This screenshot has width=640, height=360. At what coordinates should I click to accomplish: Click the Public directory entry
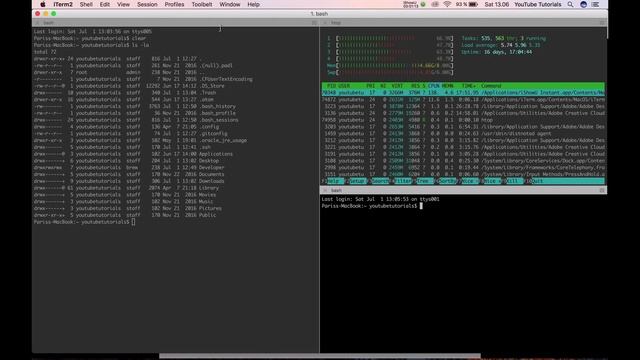207,215
